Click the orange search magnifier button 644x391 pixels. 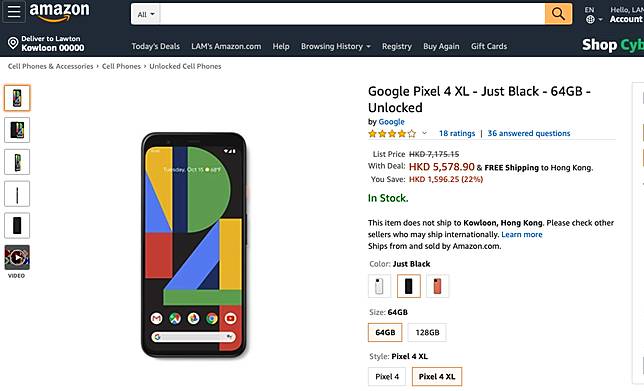[x=558, y=14]
